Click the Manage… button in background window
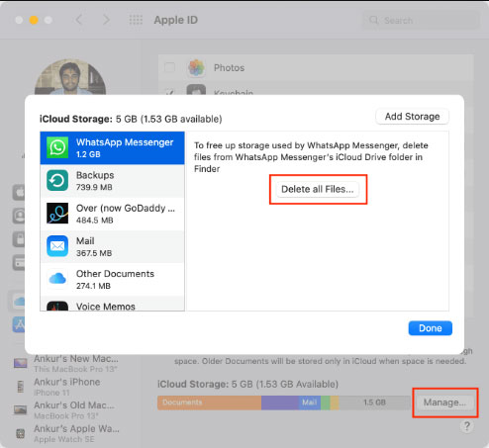The image size is (489, 448). [x=444, y=403]
